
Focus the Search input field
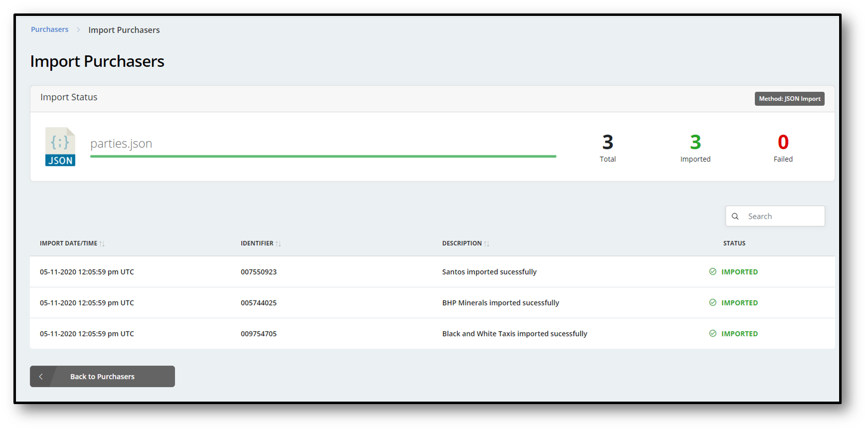pyautogui.click(x=775, y=216)
